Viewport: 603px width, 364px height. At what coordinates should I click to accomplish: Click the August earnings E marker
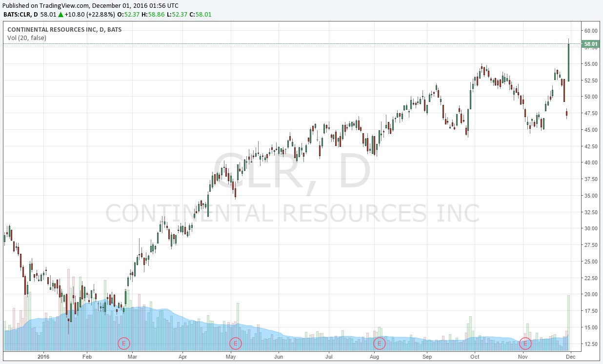379,344
